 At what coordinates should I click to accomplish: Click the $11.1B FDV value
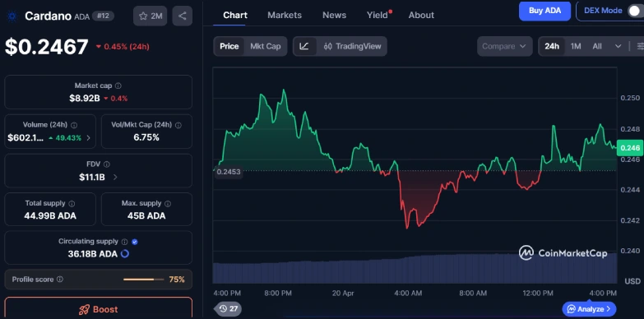[x=92, y=178]
